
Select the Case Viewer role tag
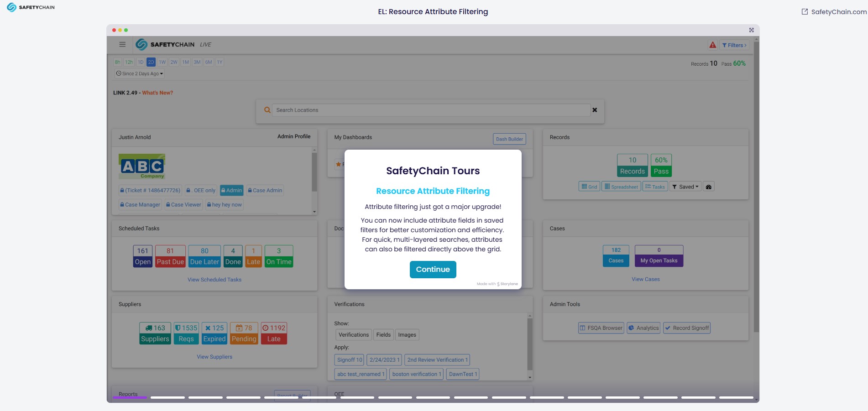183,205
